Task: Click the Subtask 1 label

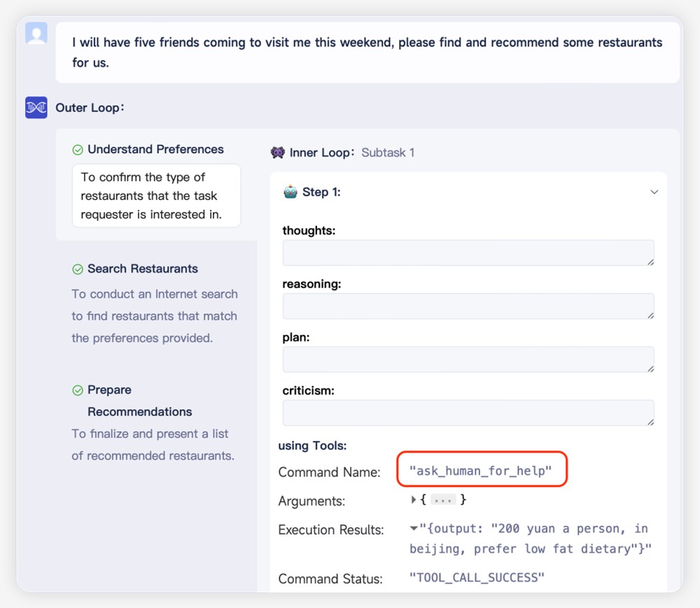Action: [388, 153]
